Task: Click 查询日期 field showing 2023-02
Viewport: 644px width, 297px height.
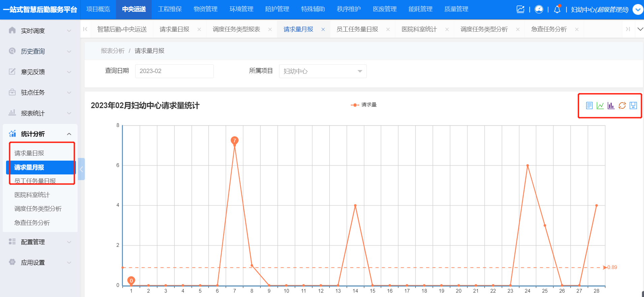Action: pyautogui.click(x=174, y=71)
